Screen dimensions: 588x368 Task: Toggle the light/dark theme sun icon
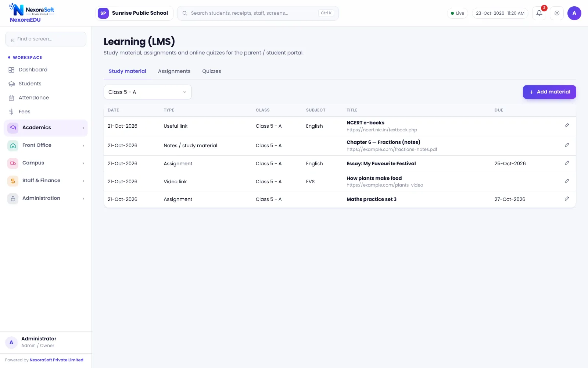click(x=557, y=13)
